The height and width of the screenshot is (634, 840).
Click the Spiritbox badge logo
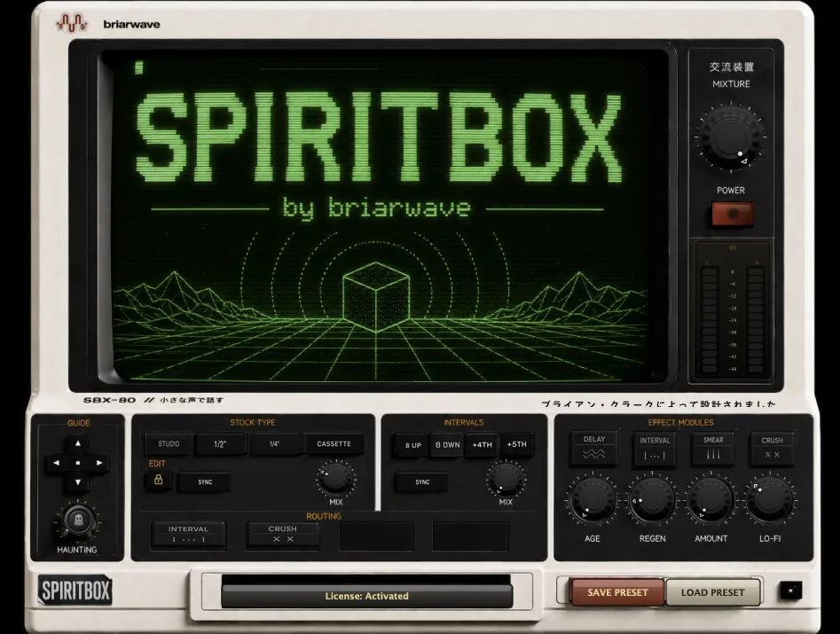pos(75,590)
